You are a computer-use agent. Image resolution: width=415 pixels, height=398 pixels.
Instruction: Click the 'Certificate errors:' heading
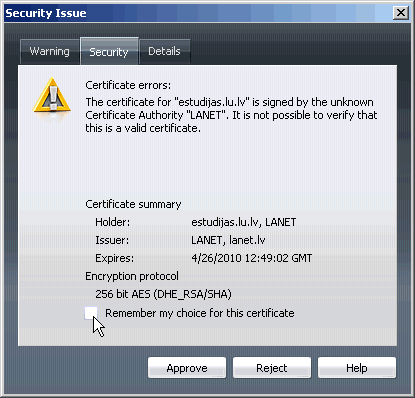pos(128,85)
